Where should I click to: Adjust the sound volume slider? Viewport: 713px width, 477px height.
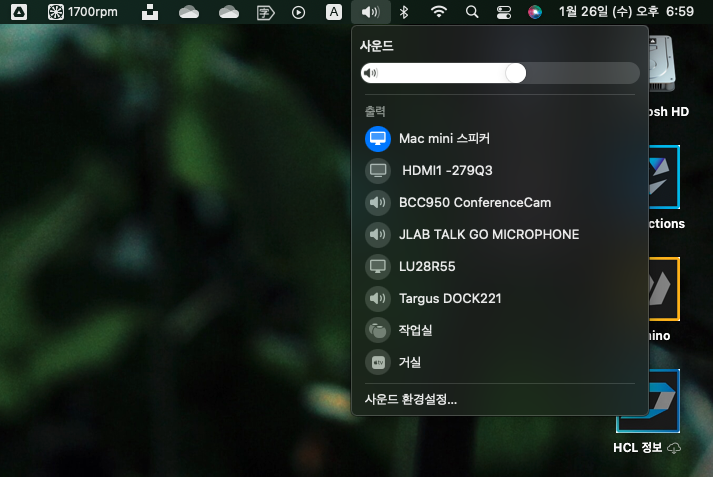[x=500, y=73]
